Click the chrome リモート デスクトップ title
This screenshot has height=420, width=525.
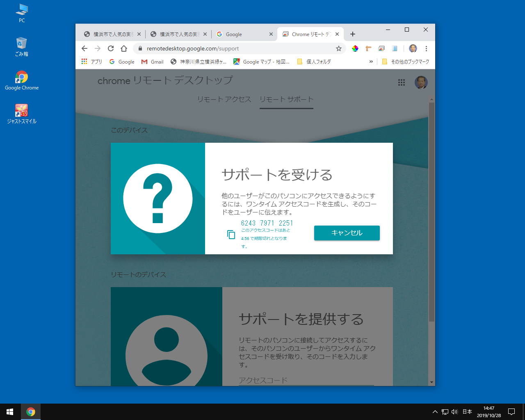tap(165, 81)
